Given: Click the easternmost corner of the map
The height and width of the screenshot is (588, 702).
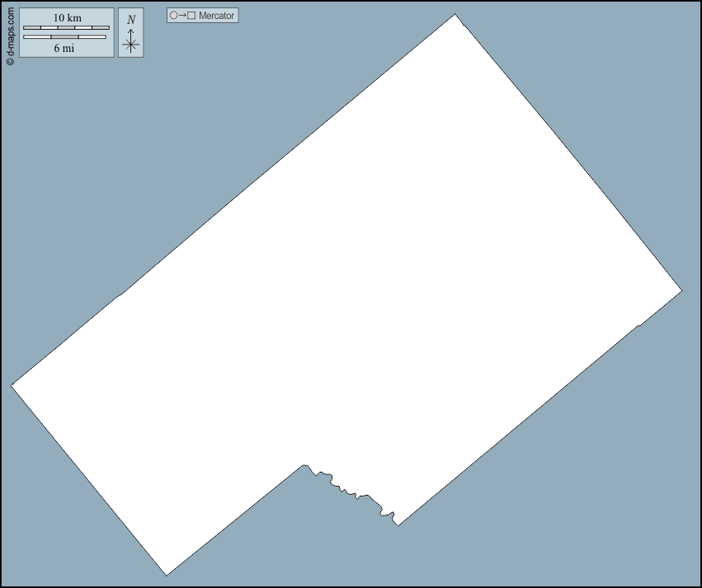Looking at the screenshot, I should 681,290.
